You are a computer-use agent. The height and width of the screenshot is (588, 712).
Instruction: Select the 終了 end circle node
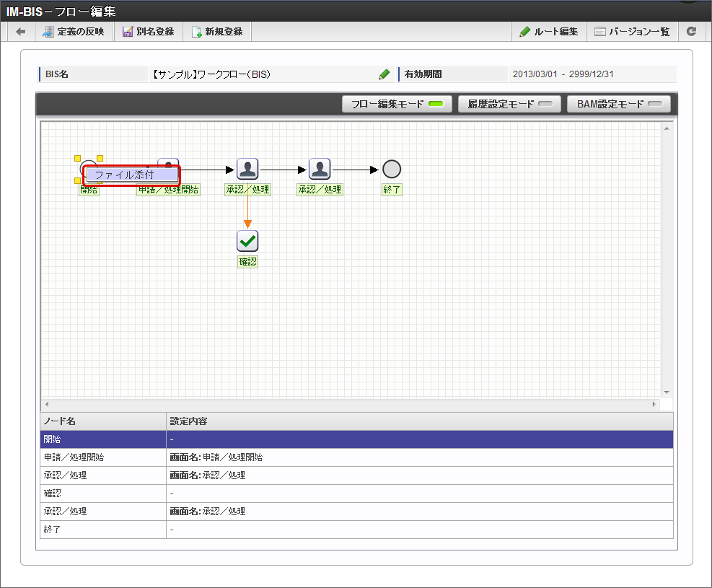coord(391,170)
